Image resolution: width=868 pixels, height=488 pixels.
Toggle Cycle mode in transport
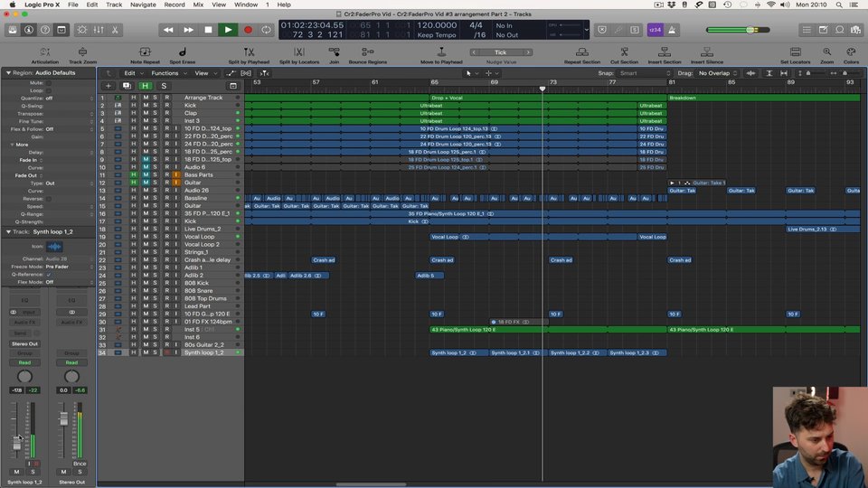tap(266, 30)
